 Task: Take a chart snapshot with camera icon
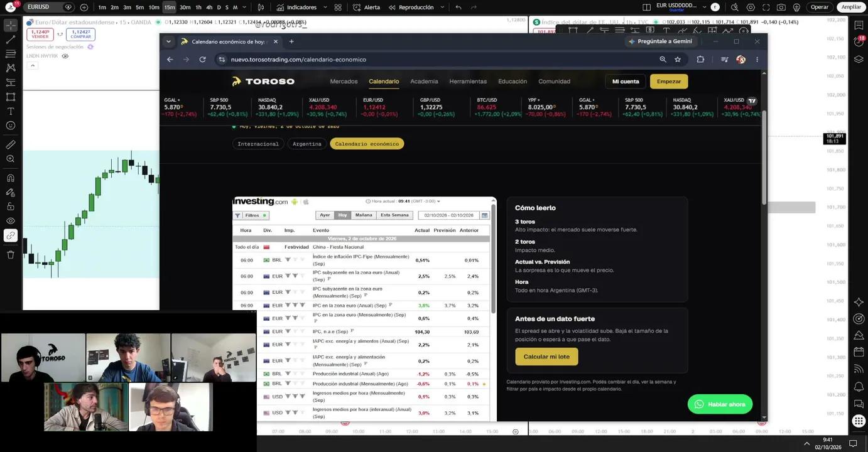(781, 7)
